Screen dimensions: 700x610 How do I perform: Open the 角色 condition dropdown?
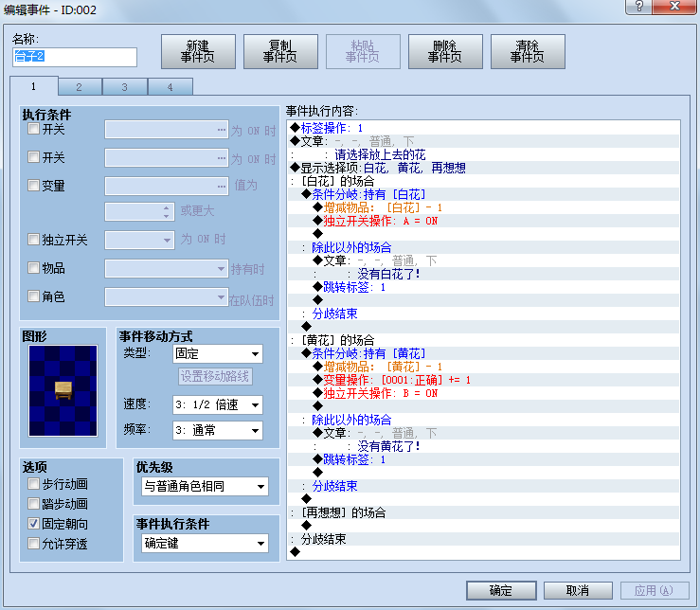167,297
